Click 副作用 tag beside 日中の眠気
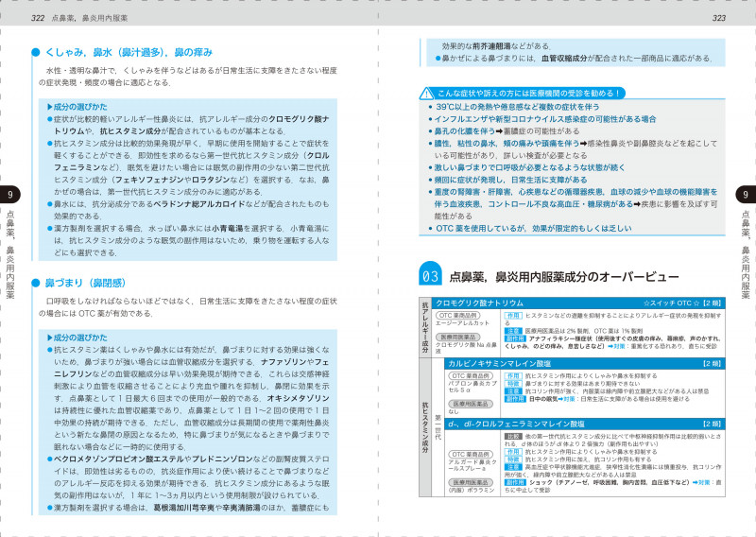756x537 pixels. pyautogui.click(x=515, y=399)
